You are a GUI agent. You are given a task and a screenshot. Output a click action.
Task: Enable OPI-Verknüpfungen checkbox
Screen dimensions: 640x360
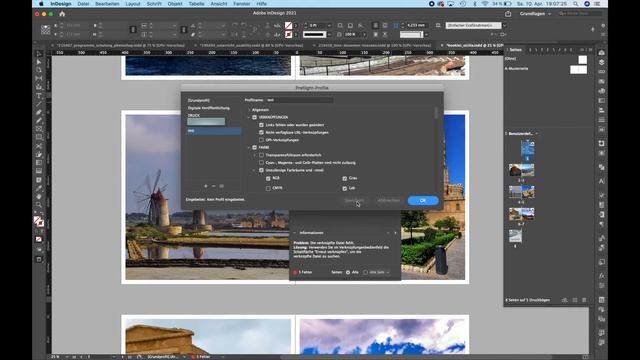coord(262,140)
